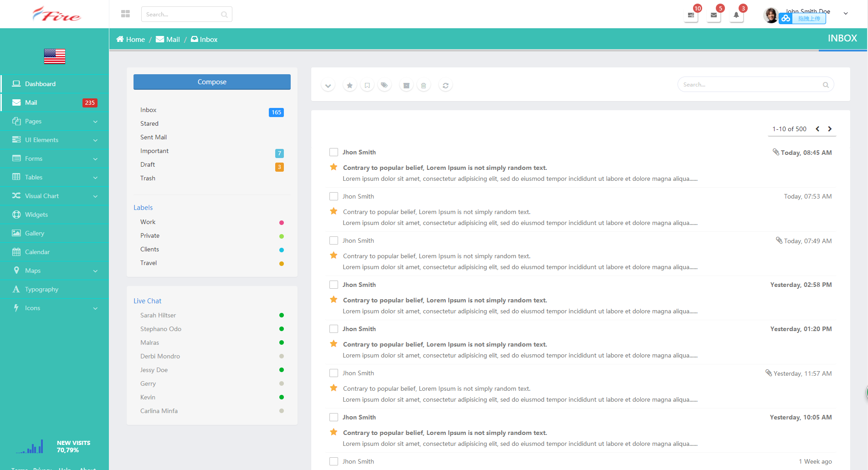This screenshot has height=470, width=868.
Task: Open the Draft folder
Action: coord(212,164)
